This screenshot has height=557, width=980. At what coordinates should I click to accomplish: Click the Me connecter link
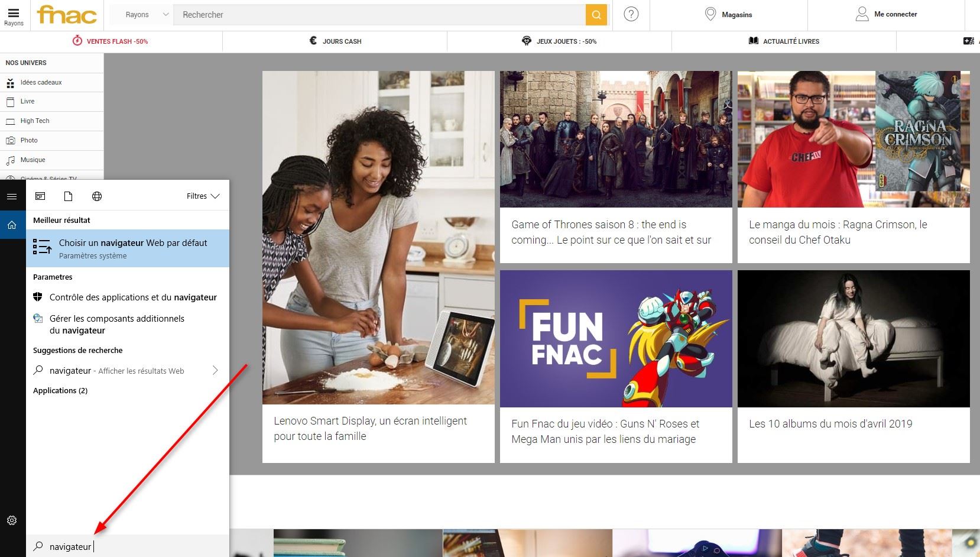895,14
